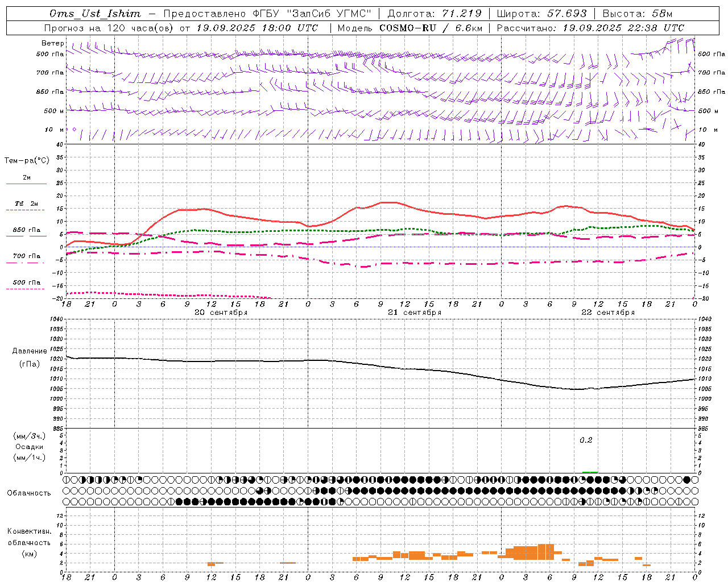Click the (км) unit label for convective cloud
The image size is (728, 582).
pyautogui.click(x=30, y=554)
